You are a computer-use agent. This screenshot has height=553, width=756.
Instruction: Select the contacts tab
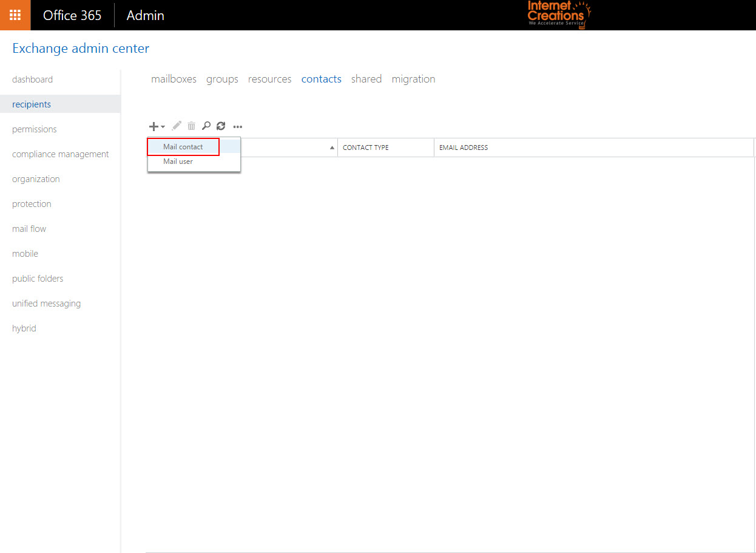click(322, 79)
